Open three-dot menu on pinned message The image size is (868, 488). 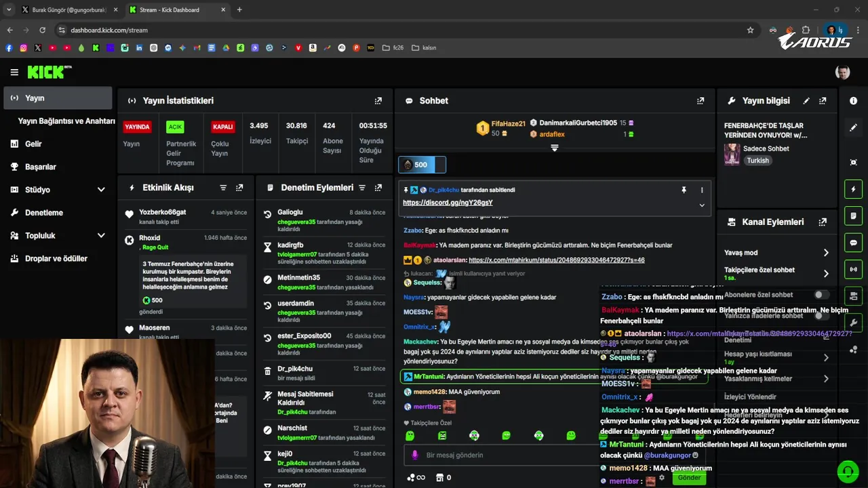click(x=702, y=190)
